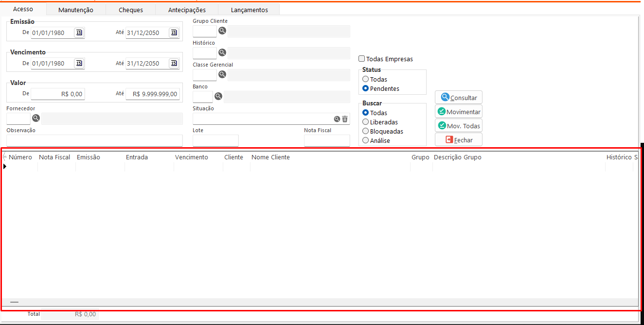Open Situação lookup with its magnifier icon

(x=337, y=119)
